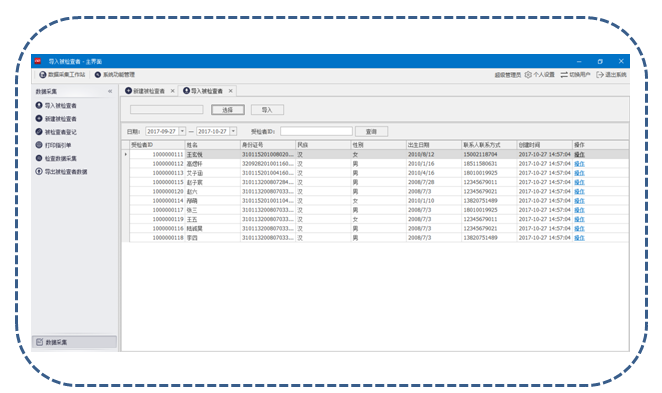The height and width of the screenshot is (393, 662).
Task: Select phone cell 18511580631
Action: (489, 164)
